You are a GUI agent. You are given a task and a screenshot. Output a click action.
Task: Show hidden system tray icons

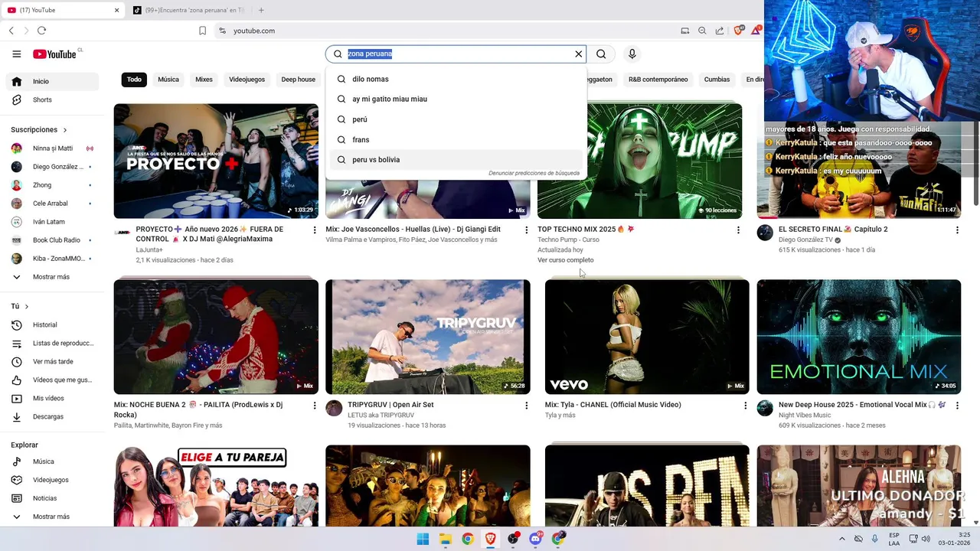click(842, 539)
